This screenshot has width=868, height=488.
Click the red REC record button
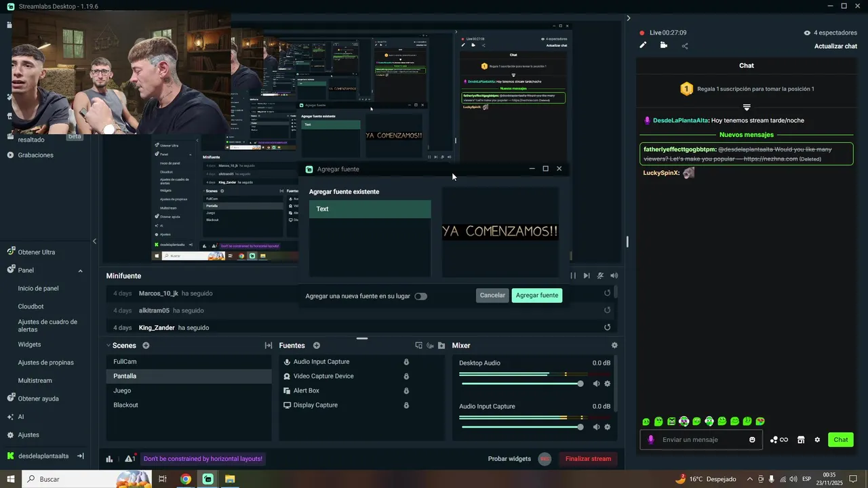tap(545, 459)
